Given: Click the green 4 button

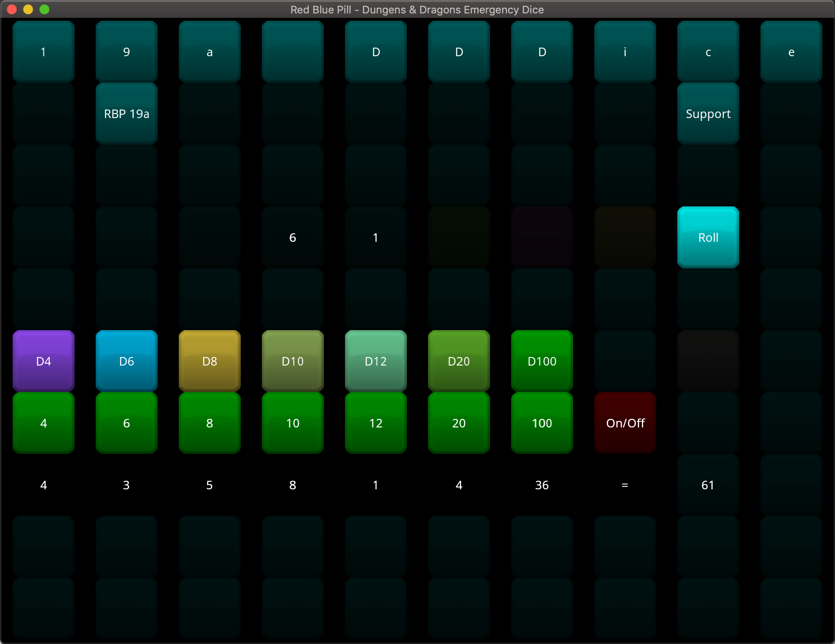Looking at the screenshot, I should (44, 423).
